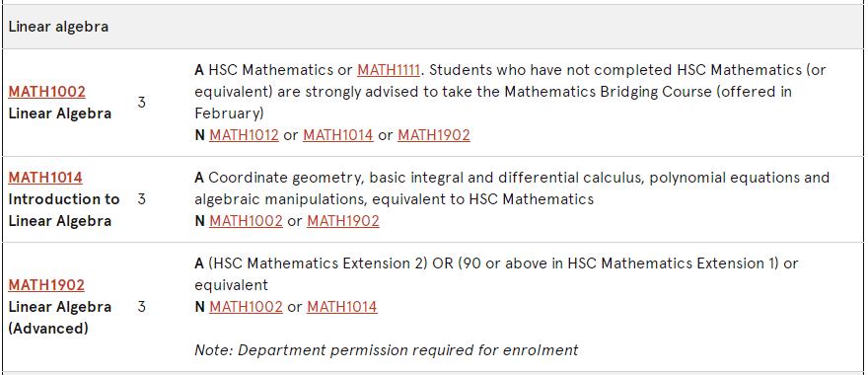This screenshot has width=868, height=375.
Task: Select the 'Linear algebra' section header row
Action: tap(434, 27)
